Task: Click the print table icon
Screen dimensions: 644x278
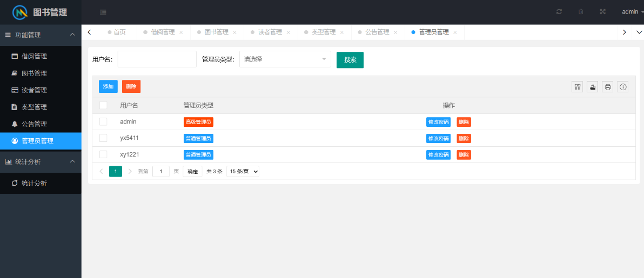Action: click(608, 87)
